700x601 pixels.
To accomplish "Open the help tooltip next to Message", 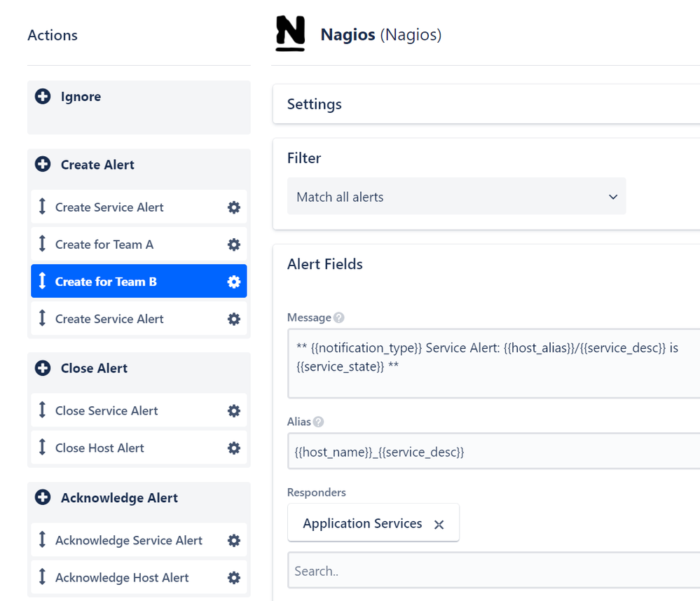I will point(338,317).
